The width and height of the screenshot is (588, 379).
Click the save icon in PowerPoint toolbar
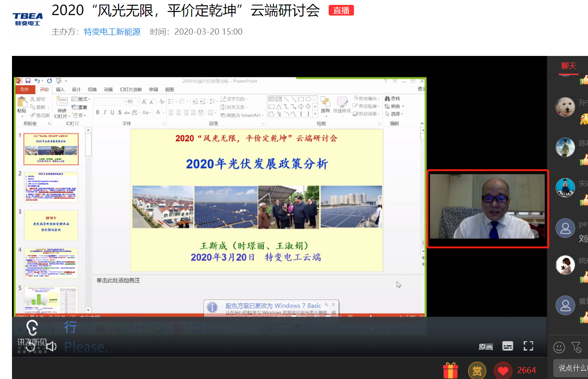click(x=28, y=81)
